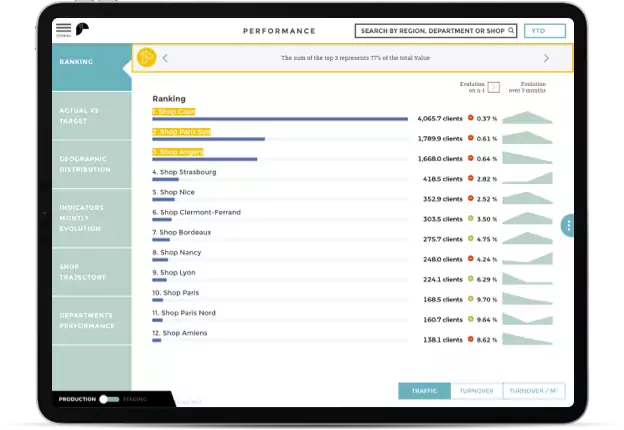Select '6. Shop Clermont-Ferrand' row label
624x430 pixels.
click(197, 212)
